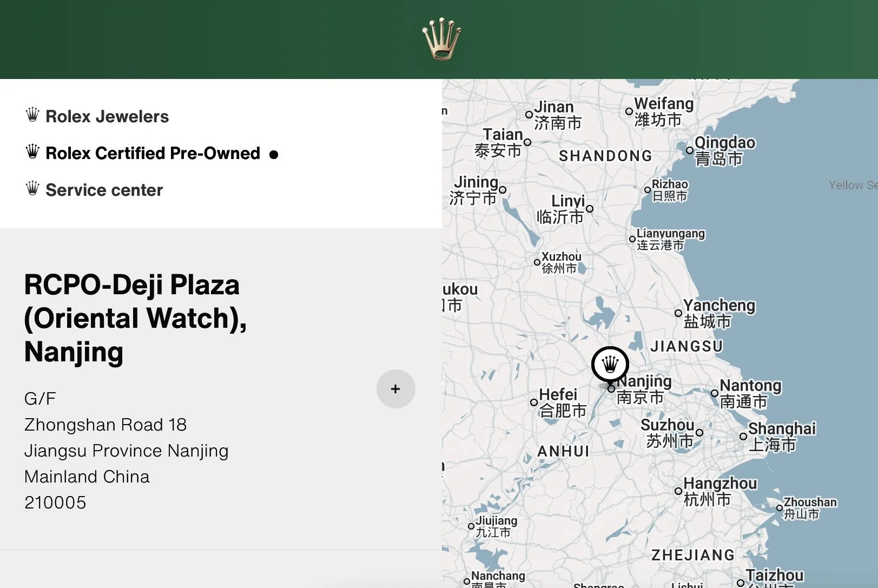Click Zhoushan city label on map
Screen dimensions: 878x588
point(810,508)
